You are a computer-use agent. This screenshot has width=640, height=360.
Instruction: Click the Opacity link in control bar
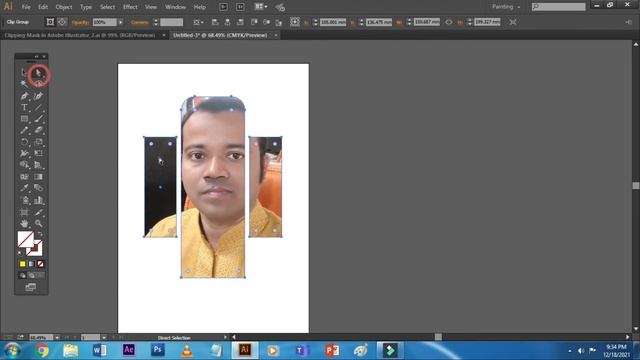80,22
